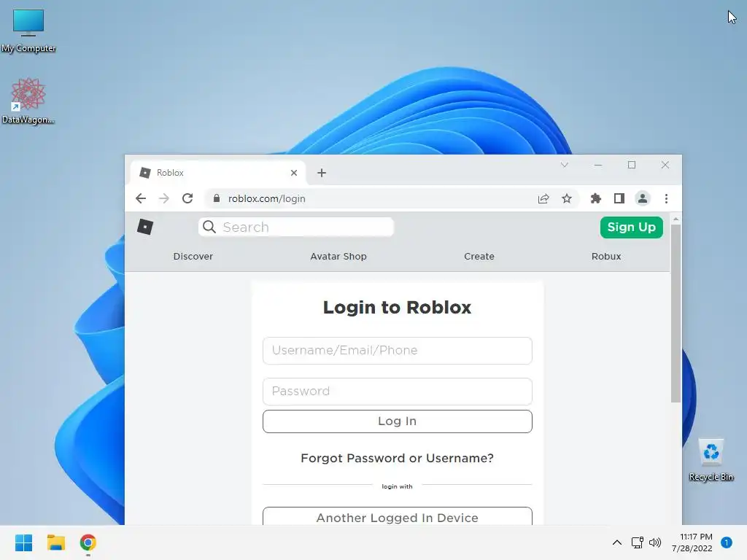The width and height of the screenshot is (747, 560).
Task: Bookmark this page with the star
Action: click(x=566, y=198)
